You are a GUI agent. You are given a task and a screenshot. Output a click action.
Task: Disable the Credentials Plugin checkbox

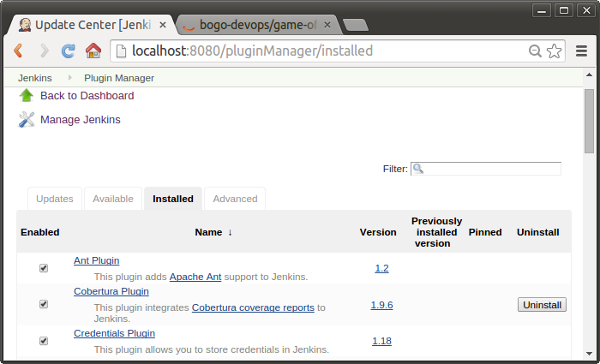tap(44, 341)
